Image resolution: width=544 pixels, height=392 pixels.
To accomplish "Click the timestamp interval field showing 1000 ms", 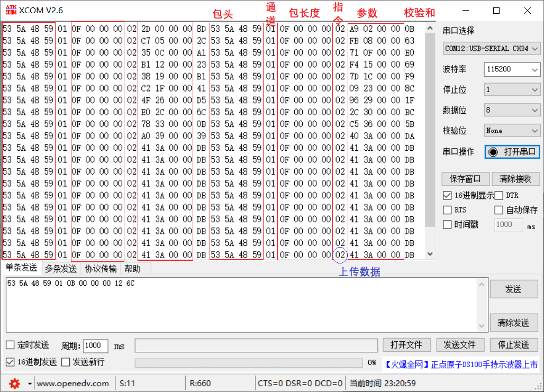I will click(508, 225).
